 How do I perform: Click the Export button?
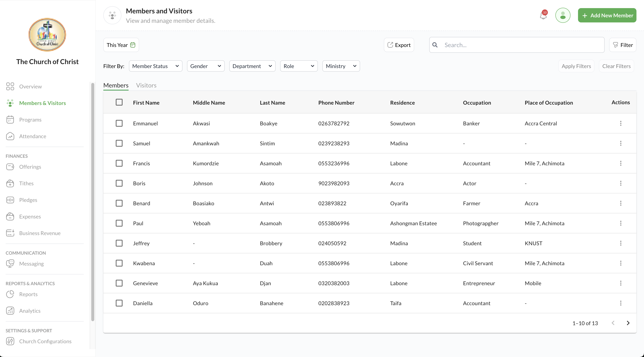pyautogui.click(x=399, y=45)
